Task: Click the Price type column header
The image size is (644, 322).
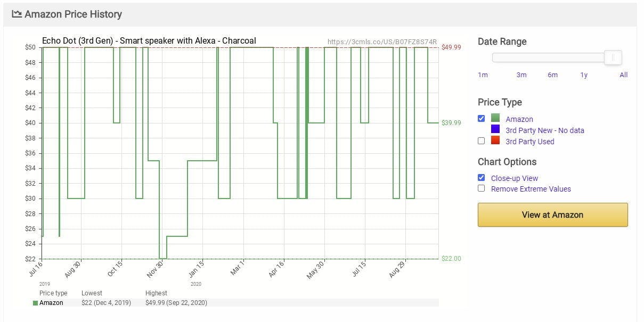Action: point(53,293)
